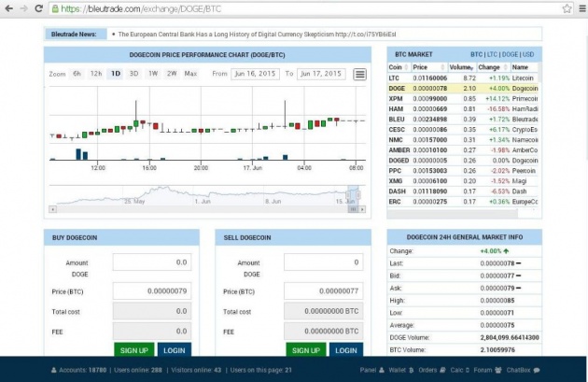Set chart zoom to 6h
Viewport: 588px width, 382px height.
click(x=77, y=74)
